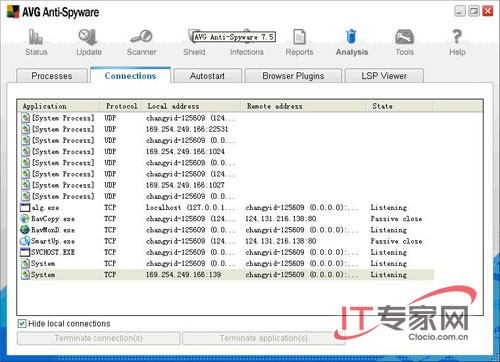Select the alg.exe connection row
Image resolution: width=500 pixels, height=362 pixels.
[227, 208]
